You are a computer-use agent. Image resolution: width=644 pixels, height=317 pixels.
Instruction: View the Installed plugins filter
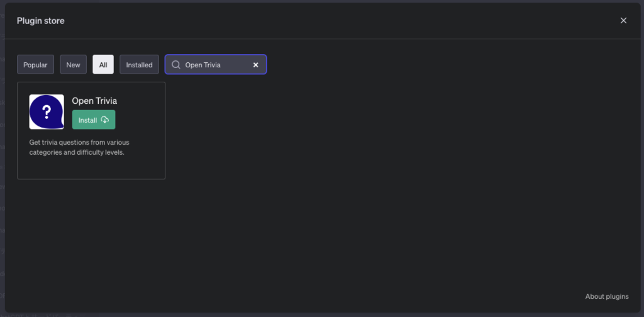[139, 65]
